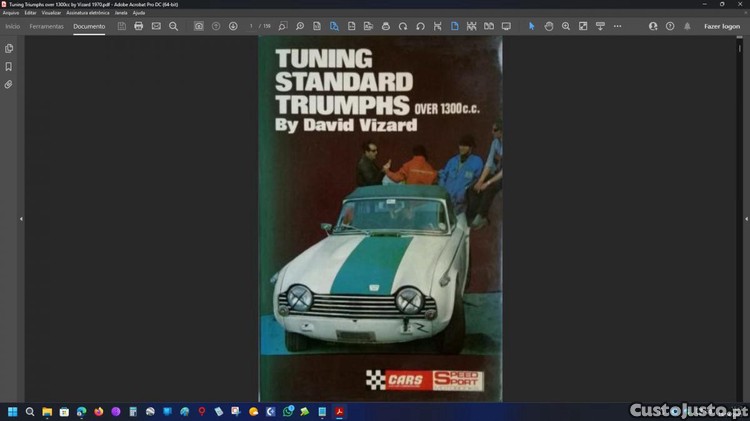Go to previous page arrow

point(216,26)
